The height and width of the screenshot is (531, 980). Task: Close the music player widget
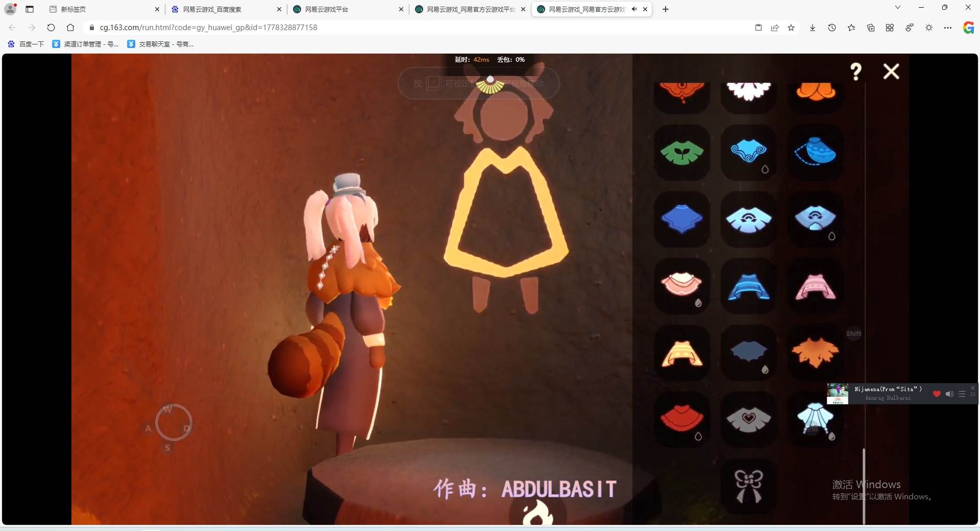[973, 388]
